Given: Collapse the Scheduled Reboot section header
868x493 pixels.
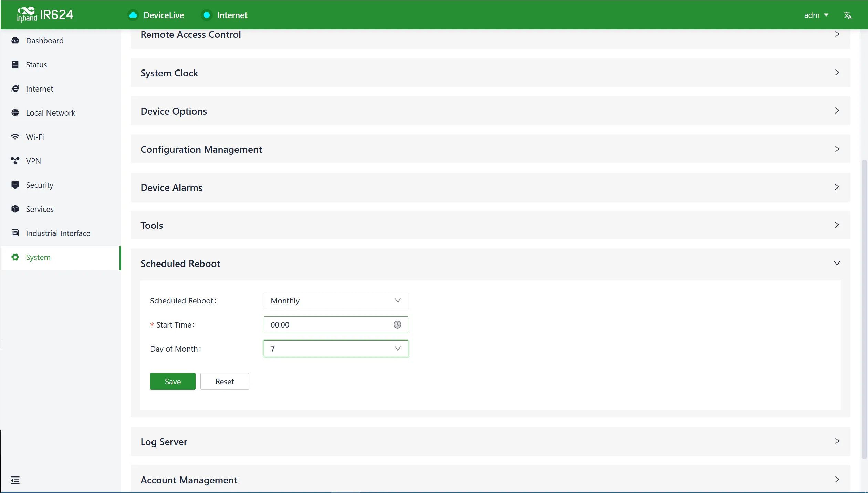Looking at the screenshot, I should tap(490, 264).
